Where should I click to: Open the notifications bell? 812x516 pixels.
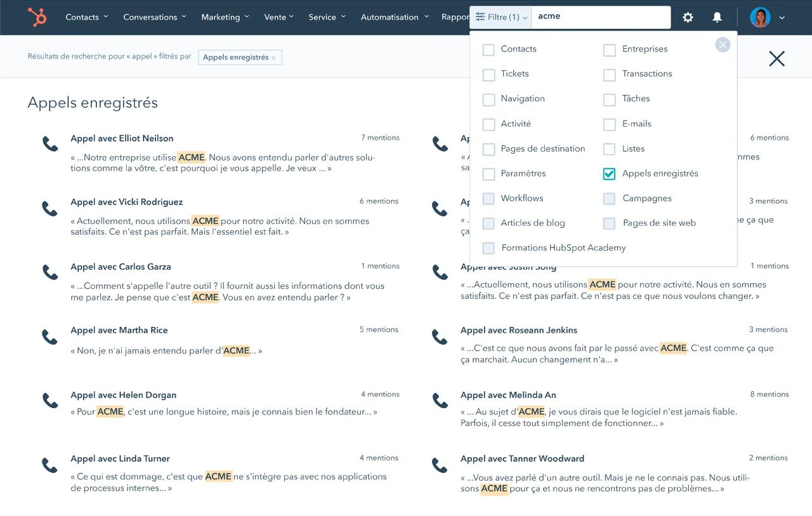coord(717,17)
